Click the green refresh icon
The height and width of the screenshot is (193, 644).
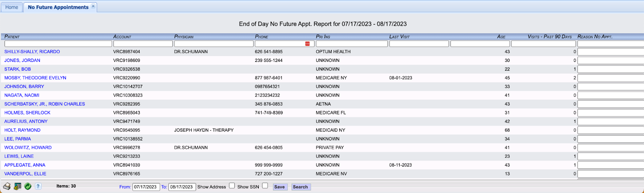point(28,186)
